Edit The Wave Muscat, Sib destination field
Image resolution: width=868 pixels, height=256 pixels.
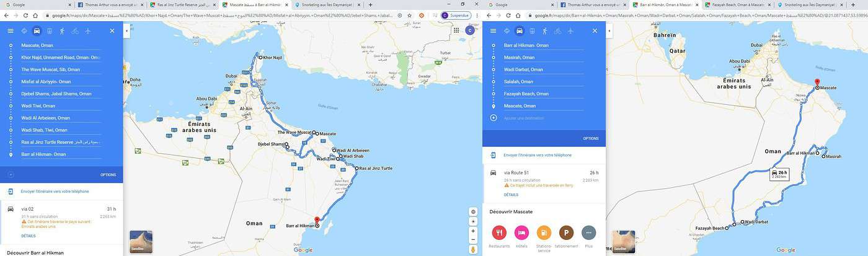pyautogui.click(x=61, y=69)
